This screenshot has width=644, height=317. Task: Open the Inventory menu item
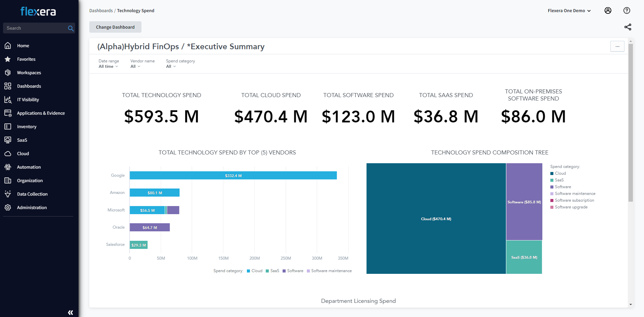coord(27,126)
